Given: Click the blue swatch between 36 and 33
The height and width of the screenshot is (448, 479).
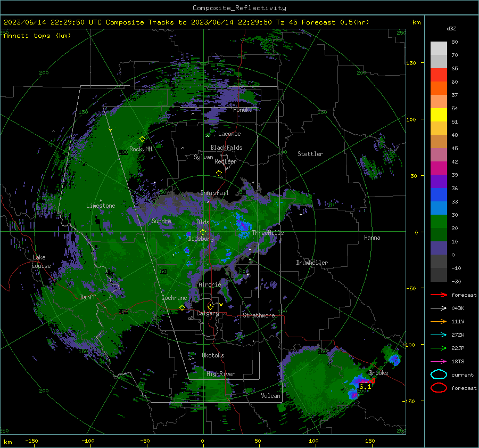Looking at the screenshot, I should pyautogui.click(x=439, y=195).
